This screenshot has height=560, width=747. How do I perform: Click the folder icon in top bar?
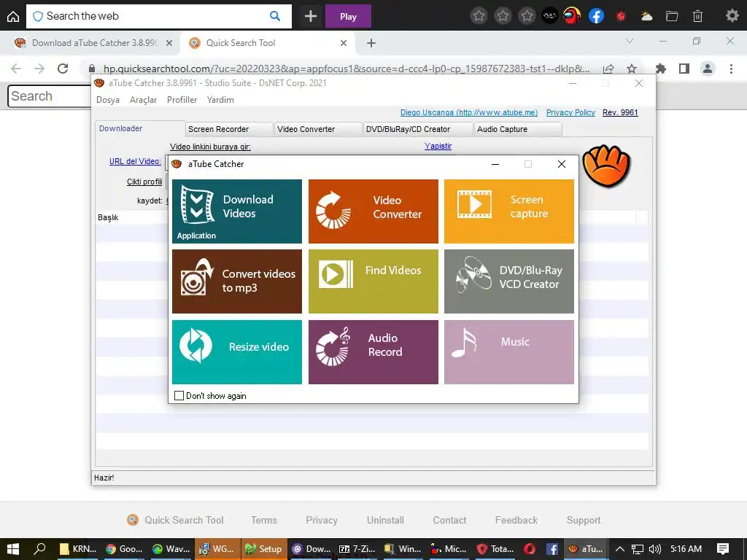[x=672, y=16]
